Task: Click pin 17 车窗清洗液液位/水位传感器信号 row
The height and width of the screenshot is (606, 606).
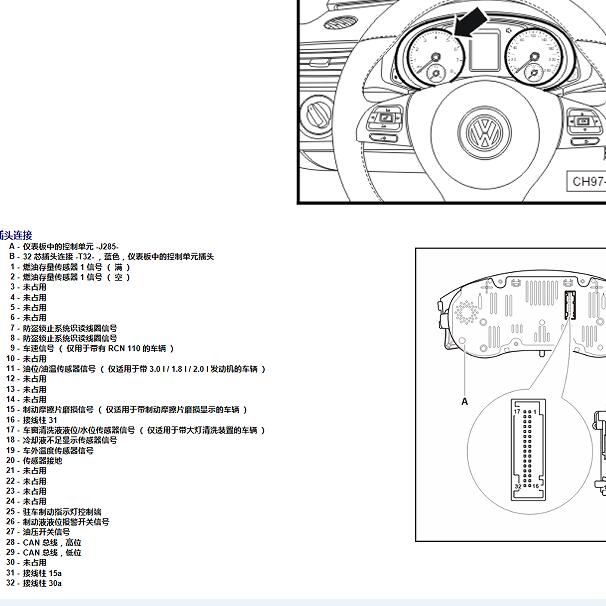Action: [x=136, y=430]
